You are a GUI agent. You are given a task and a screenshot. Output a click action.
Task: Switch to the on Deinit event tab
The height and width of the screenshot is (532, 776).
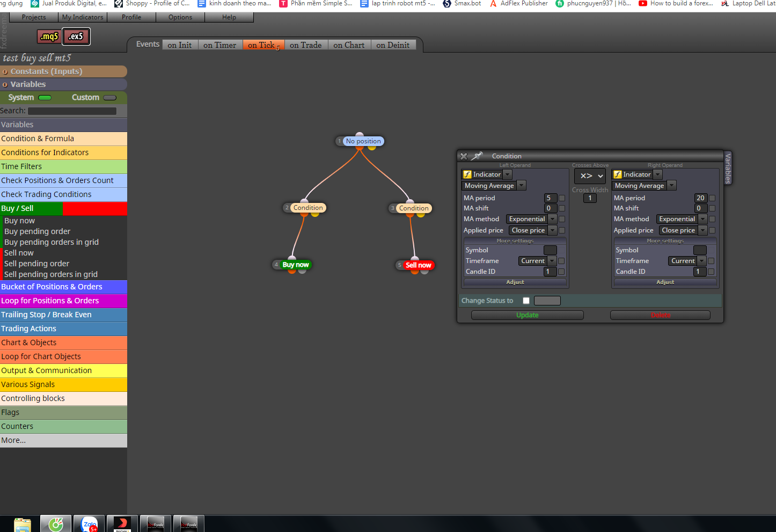[x=393, y=45]
